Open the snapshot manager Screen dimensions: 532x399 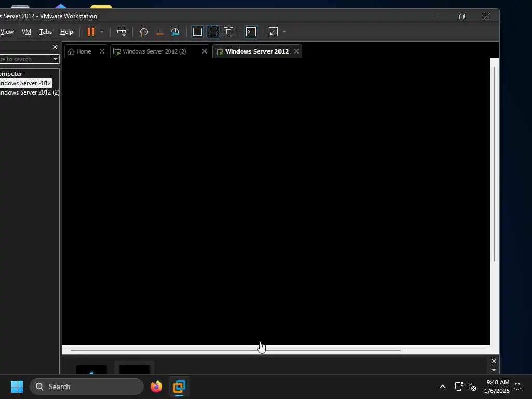click(175, 32)
